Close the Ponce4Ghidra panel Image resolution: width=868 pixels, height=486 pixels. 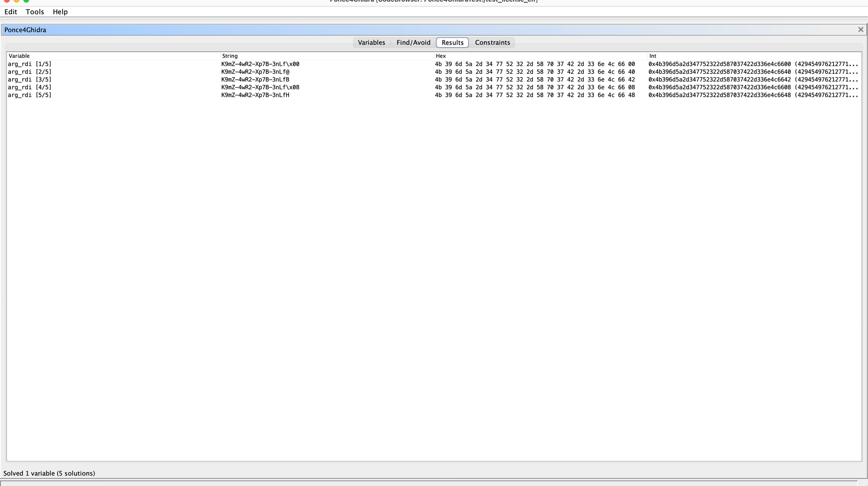point(861,30)
